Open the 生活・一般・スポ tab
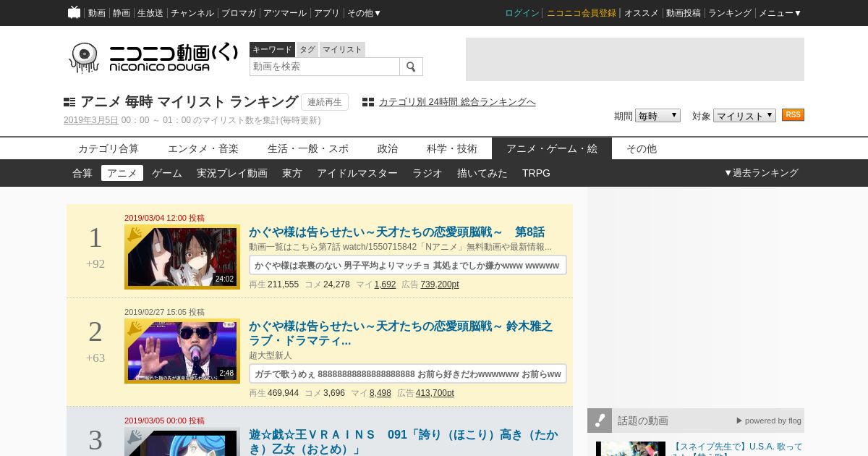Screen dimensions: 868x456 click(x=308, y=148)
